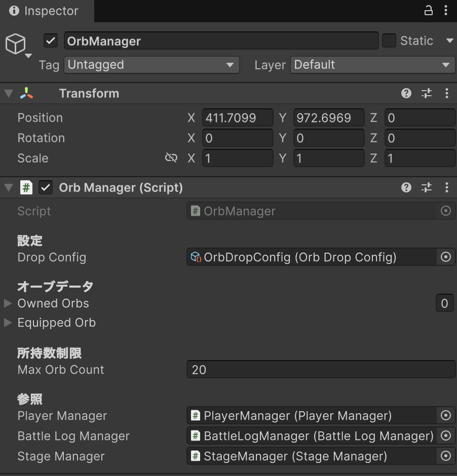Enable the Static checkbox
This screenshot has height=476, width=457.
click(389, 41)
